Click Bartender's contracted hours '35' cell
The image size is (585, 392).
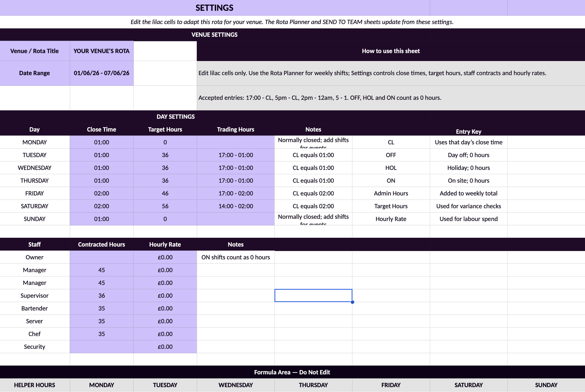[x=102, y=308]
